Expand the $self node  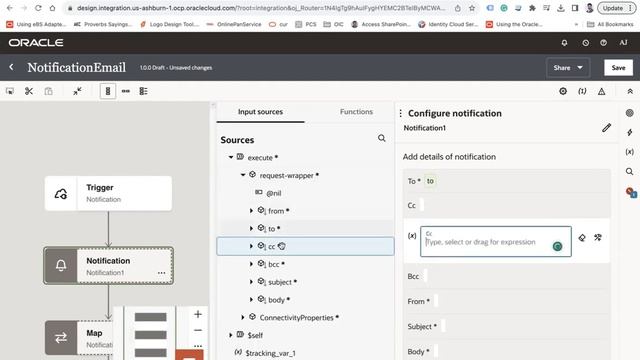[x=231, y=335]
